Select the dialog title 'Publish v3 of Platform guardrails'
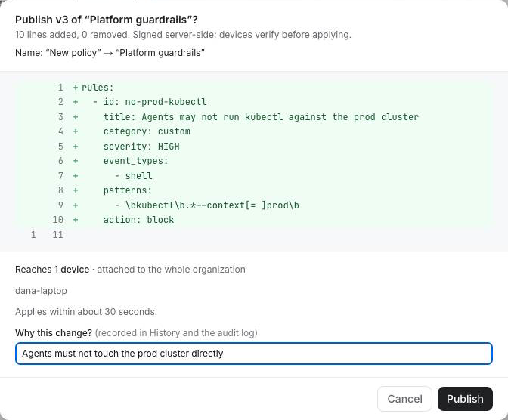Screen dimensions: 508x420 pyautogui.click(x=107, y=20)
